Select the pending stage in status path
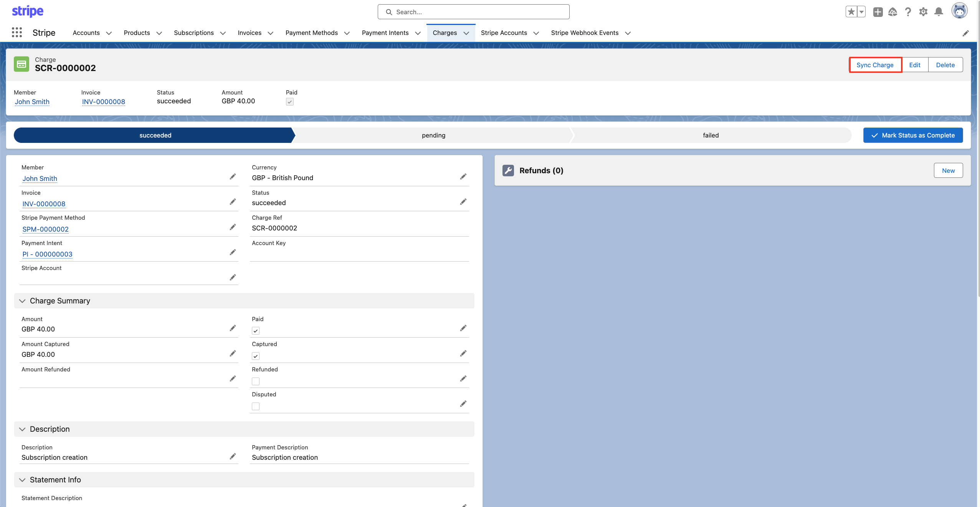Image resolution: width=980 pixels, height=507 pixels. (x=433, y=135)
